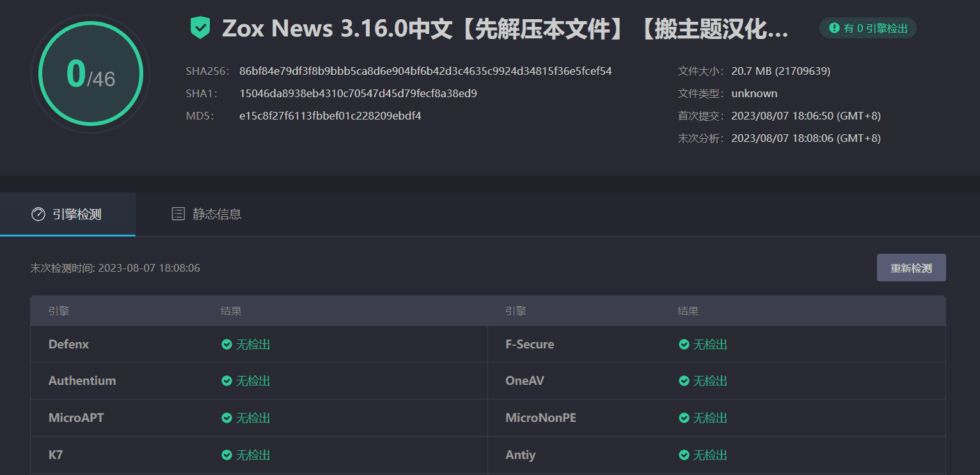Click the Zox News 3.16.0中文 file title

click(505, 29)
